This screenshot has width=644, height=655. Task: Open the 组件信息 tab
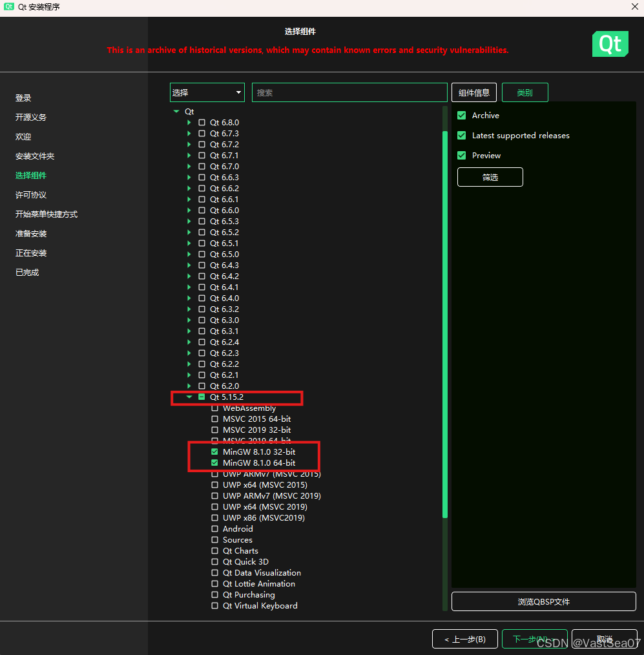(474, 92)
